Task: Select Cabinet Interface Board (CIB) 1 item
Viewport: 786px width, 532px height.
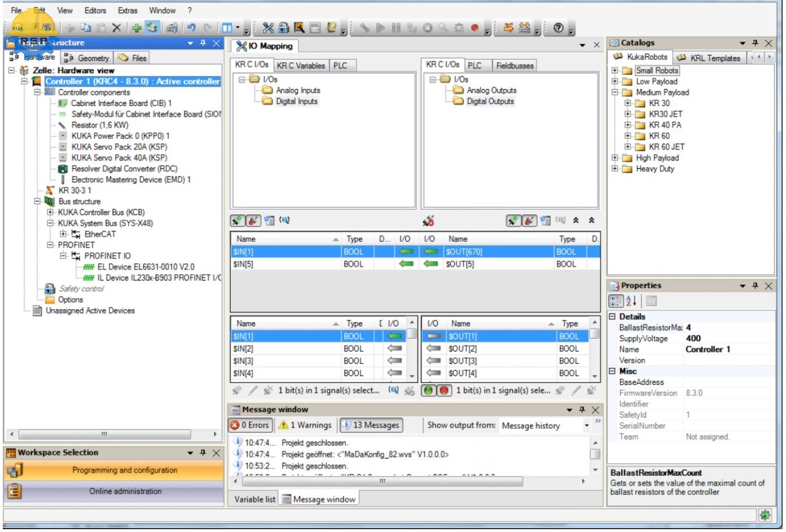Action: (121, 103)
